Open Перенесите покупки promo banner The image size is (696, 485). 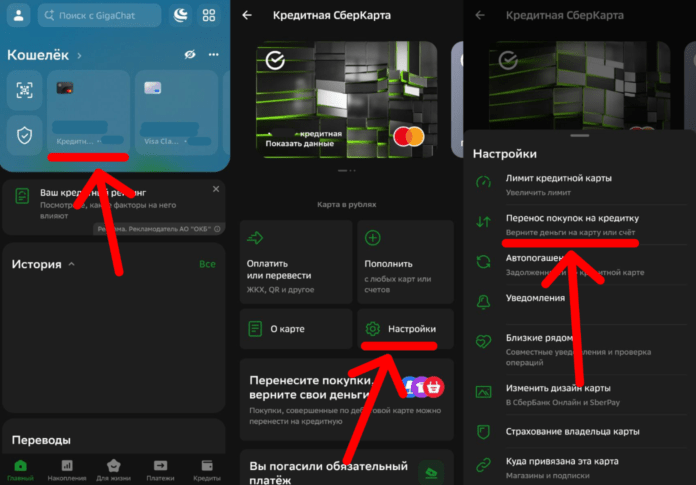[347, 399]
